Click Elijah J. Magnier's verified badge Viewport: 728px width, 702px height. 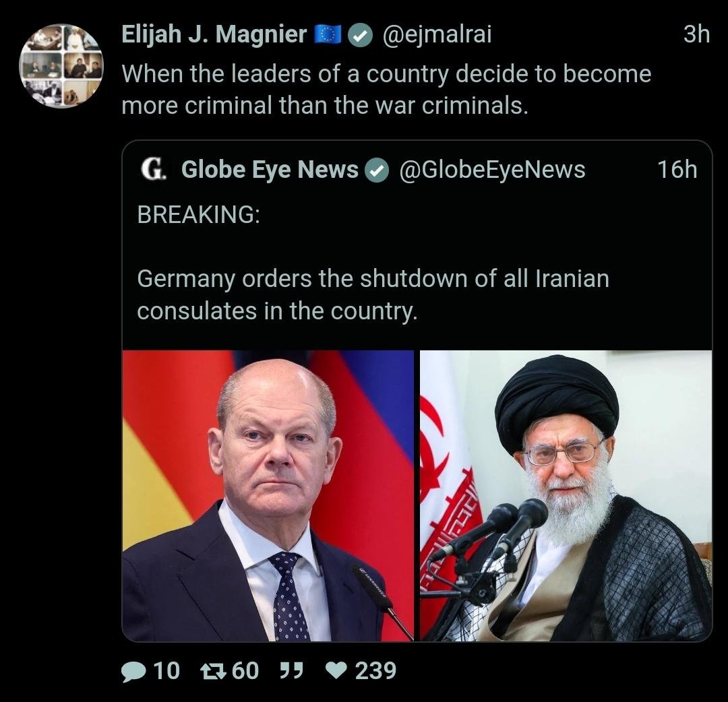[360, 36]
